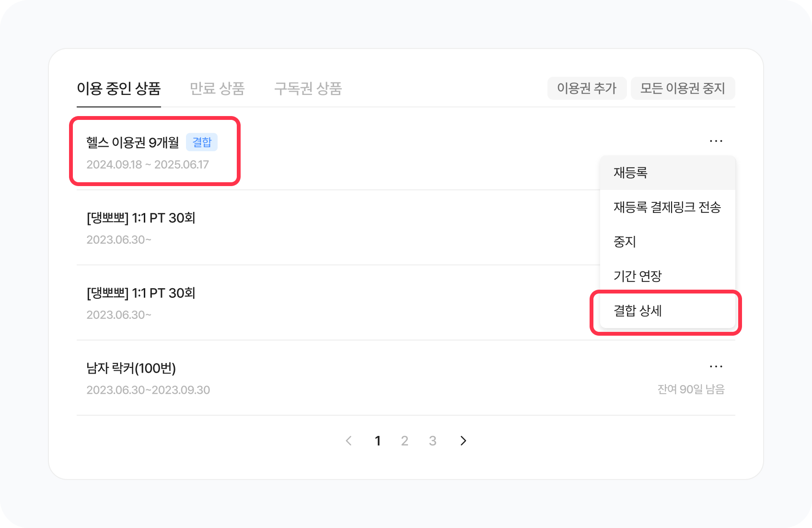Select current page 1
This screenshot has width=812, height=528.
click(x=378, y=441)
